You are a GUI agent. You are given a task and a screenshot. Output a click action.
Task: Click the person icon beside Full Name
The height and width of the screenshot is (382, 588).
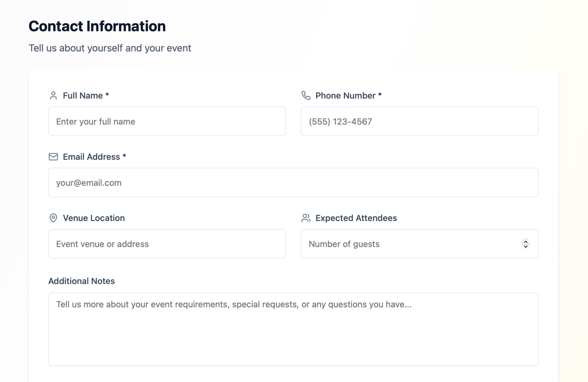click(x=53, y=95)
